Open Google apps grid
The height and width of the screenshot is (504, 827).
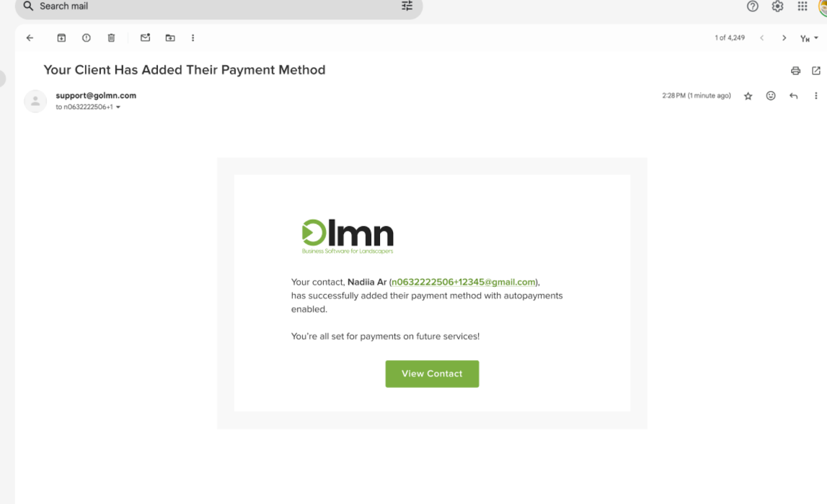(x=802, y=6)
